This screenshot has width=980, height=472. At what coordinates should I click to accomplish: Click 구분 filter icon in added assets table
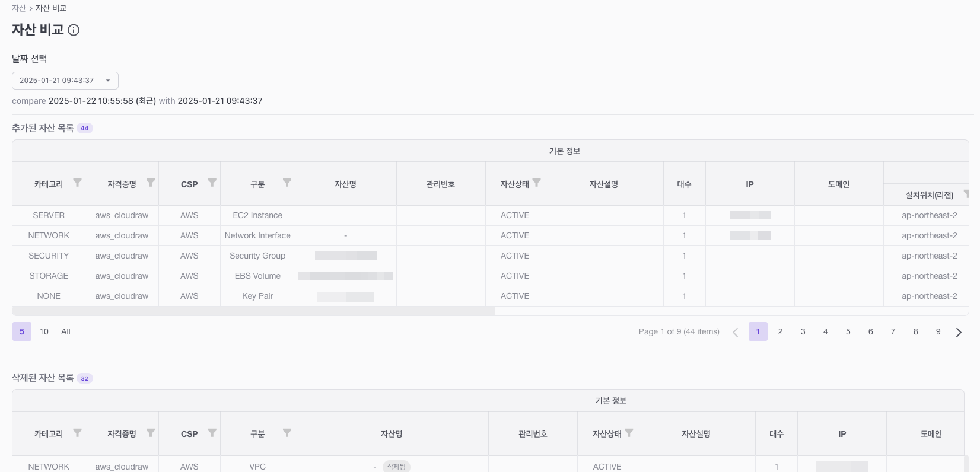click(287, 183)
